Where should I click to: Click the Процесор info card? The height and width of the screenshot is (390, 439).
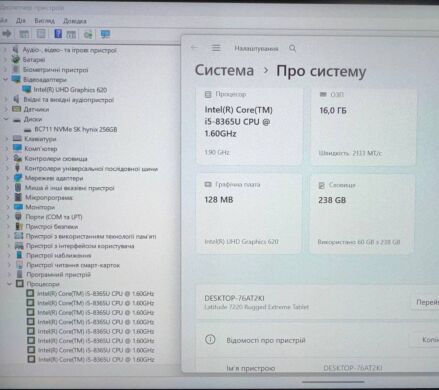click(x=250, y=126)
